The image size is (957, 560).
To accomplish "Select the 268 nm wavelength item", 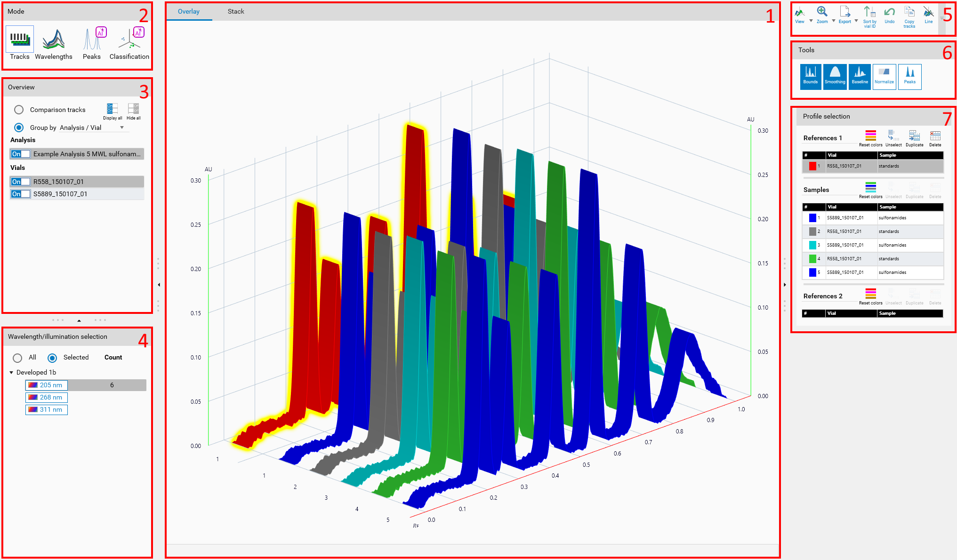I will pos(47,397).
